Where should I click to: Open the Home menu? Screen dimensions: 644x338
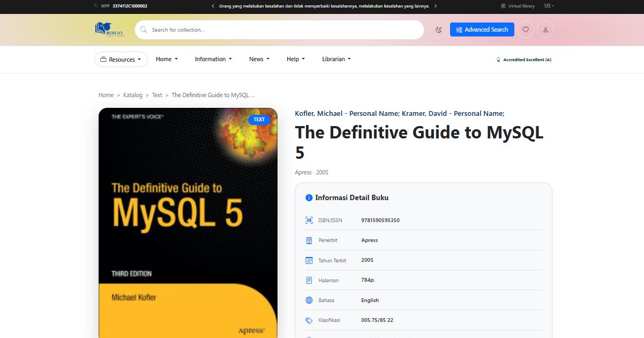[167, 59]
